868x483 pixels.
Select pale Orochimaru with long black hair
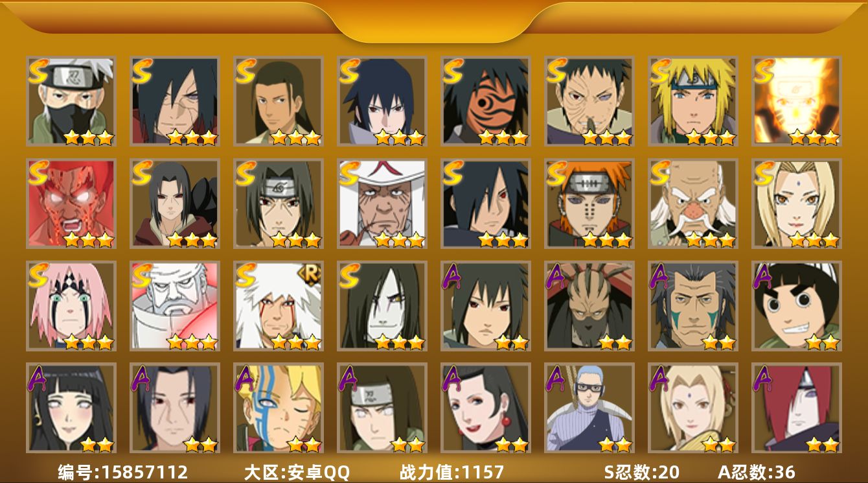[382, 306]
